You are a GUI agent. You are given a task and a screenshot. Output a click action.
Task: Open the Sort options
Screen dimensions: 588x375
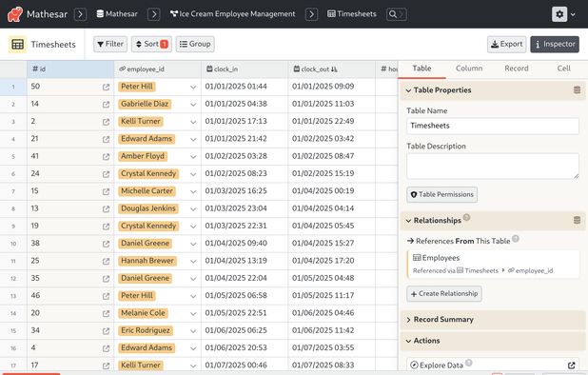(x=151, y=44)
